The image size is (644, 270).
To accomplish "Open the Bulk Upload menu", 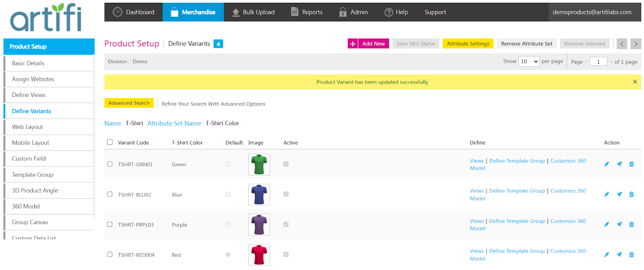I will tap(253, 12).
